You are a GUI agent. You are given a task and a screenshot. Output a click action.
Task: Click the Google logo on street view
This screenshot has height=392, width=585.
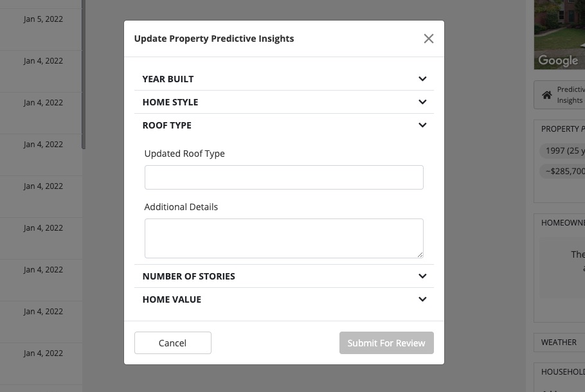coord(558,60)
